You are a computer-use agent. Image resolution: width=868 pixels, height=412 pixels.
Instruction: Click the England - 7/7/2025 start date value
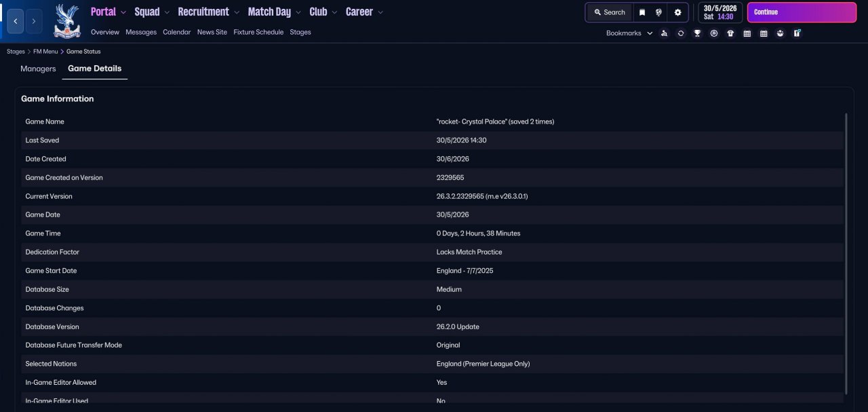click(x=465, y=271)
